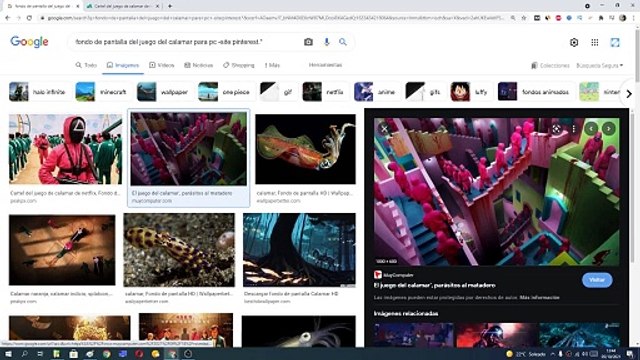Open a new browser tab

[170, 6]
